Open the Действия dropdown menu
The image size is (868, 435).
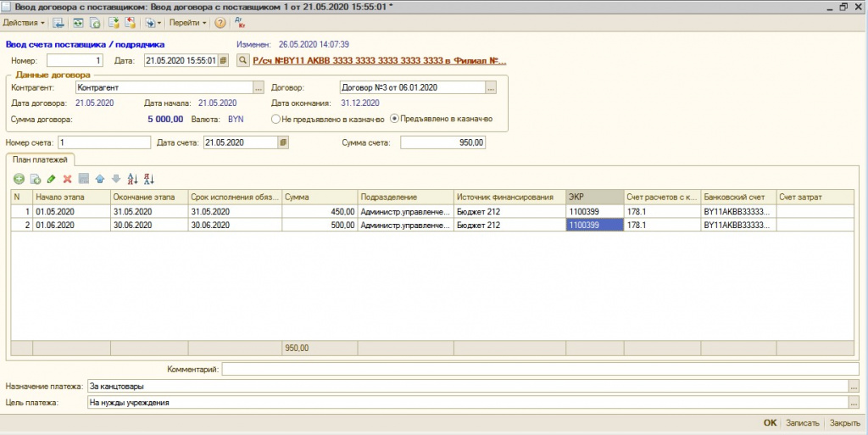(25, 23)
